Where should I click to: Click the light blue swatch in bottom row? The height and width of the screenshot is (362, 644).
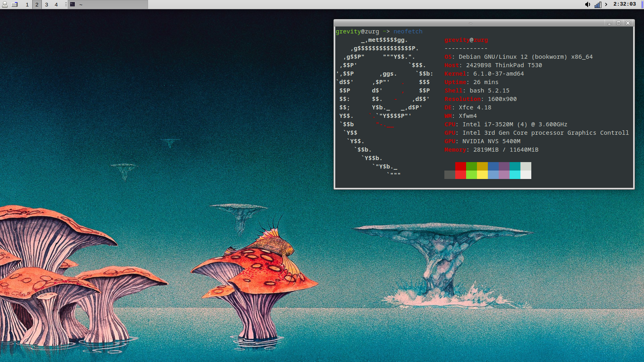point(493,175)
